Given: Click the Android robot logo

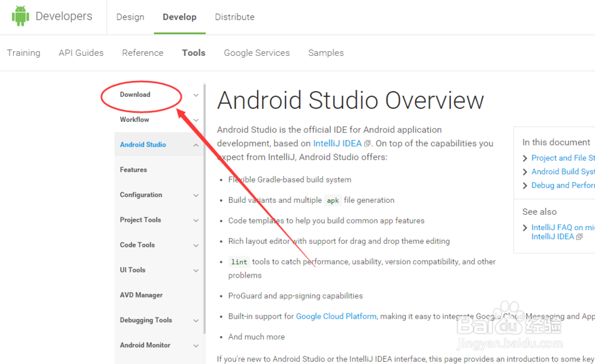Looking at the screenshot, I should 20,16.
